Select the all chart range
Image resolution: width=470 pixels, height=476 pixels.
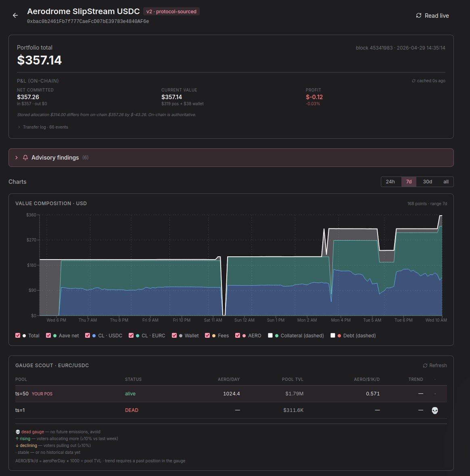coord(446,181)
